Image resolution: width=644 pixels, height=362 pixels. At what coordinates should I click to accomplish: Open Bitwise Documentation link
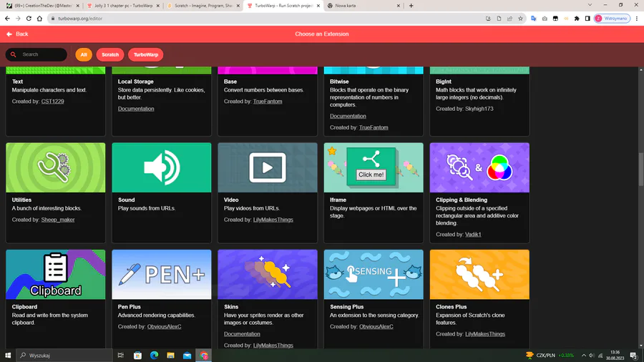348,116
